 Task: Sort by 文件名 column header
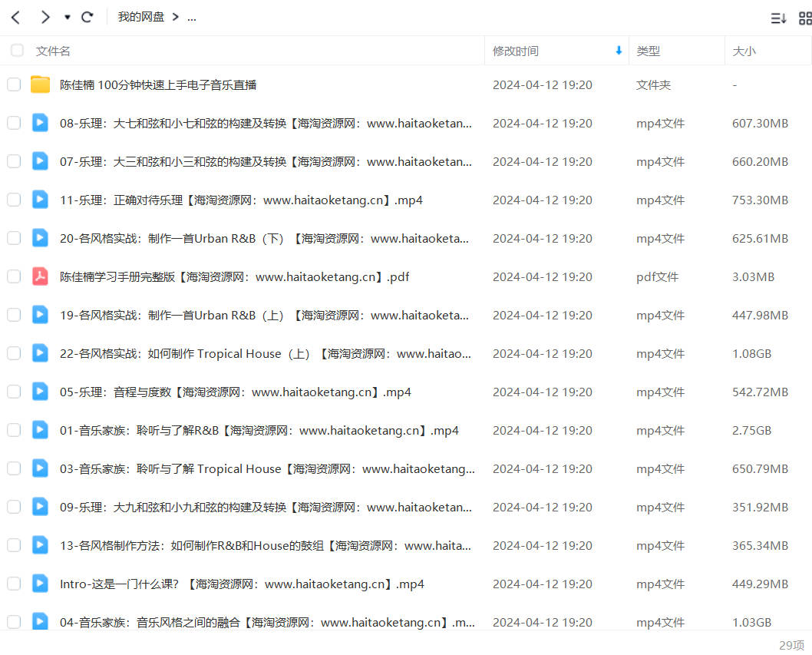53,51
